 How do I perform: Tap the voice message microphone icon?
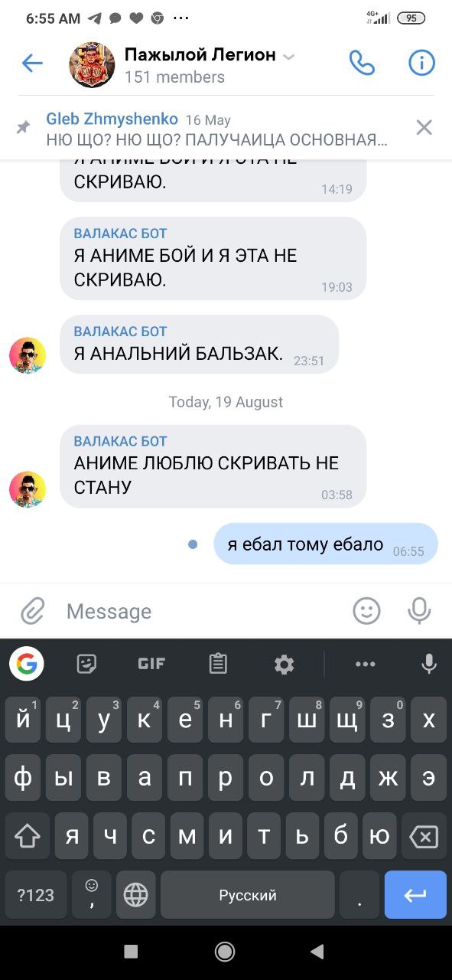pyautogui.click(x=419, y=610)
